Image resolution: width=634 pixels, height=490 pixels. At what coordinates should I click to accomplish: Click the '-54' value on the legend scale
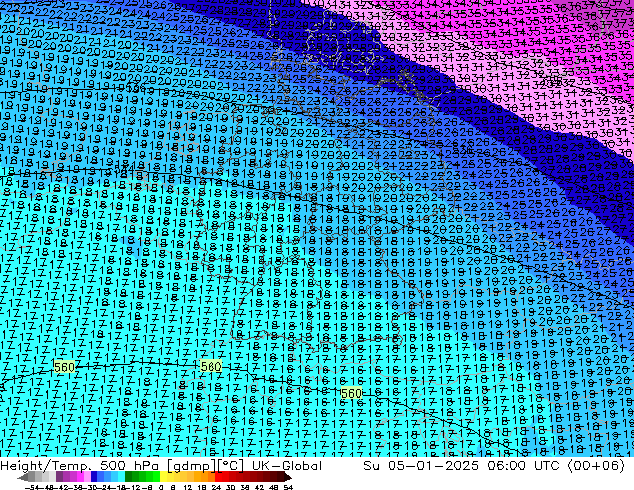(32, 487)
